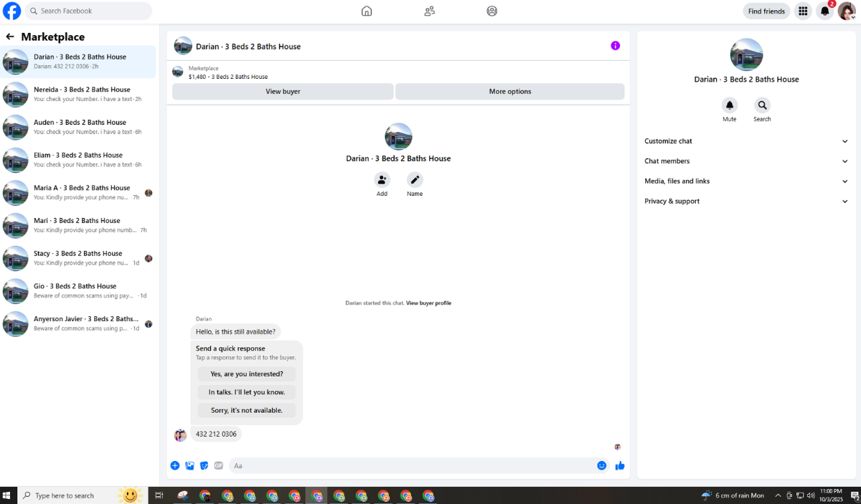861x504 pixels.
Task: Open Auden conversation
Action: [x=78, y=127]
